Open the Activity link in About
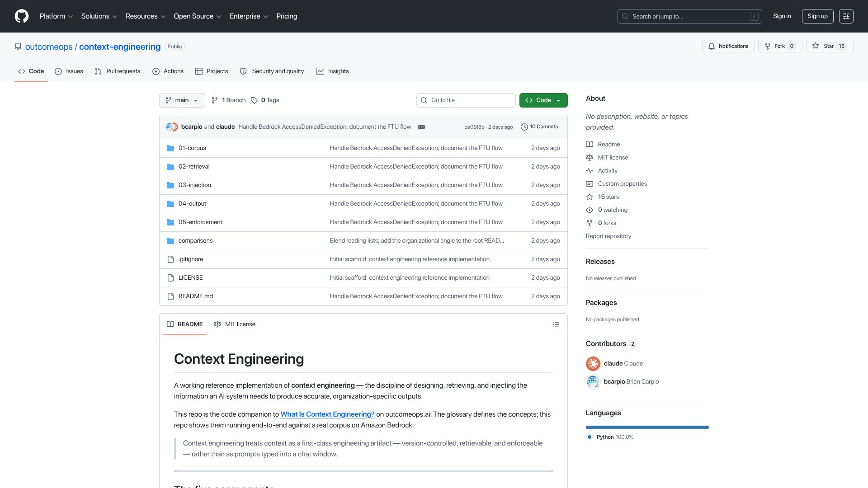The height and width of the screenshot is (488, 868). click(x=607, y=171)
